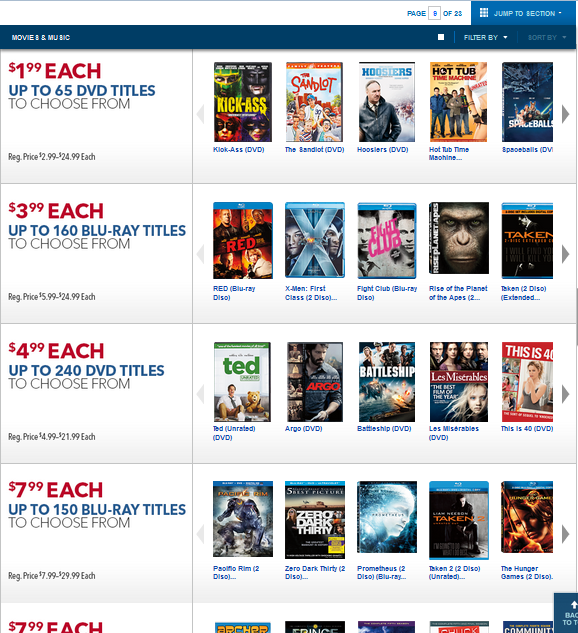Open the Kick-Ass (DVD) title link
Screen dimensions: 578x633
point(239,150)
